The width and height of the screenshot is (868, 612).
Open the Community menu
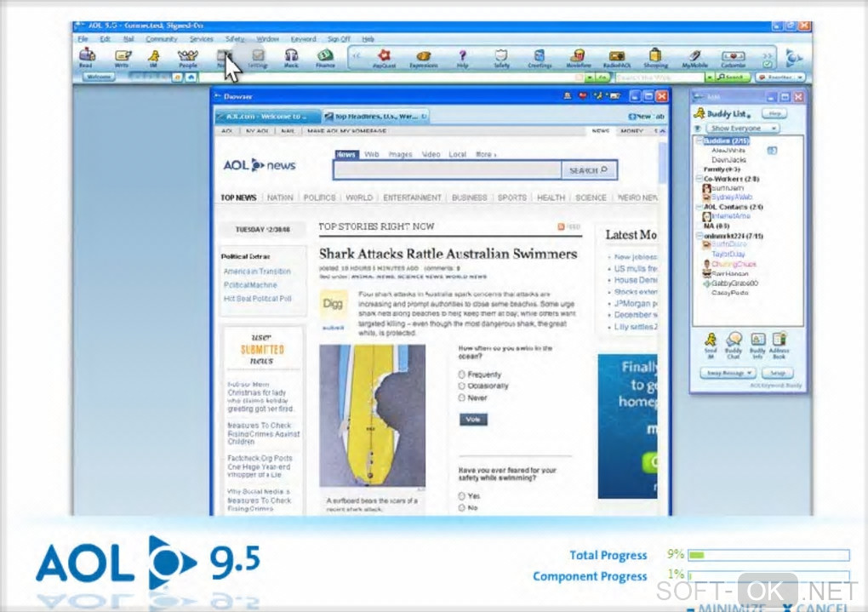161,39
